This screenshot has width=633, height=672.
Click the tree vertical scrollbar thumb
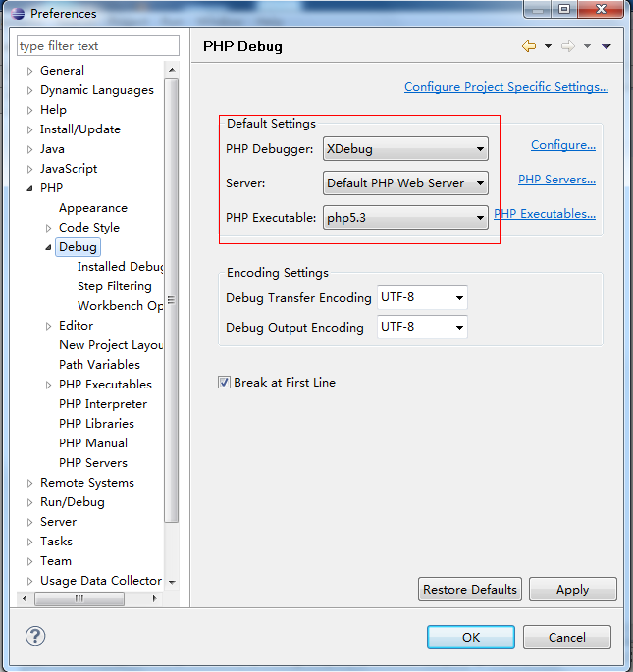point(172,300)
